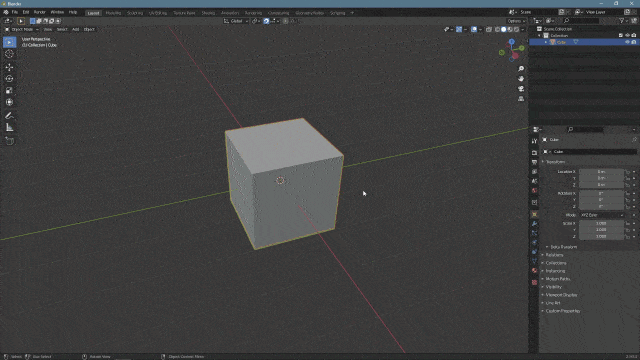640x360 pixels.
Task: Toggle show gizmo button
Action: pyautogui.click(x=459, y=29)
